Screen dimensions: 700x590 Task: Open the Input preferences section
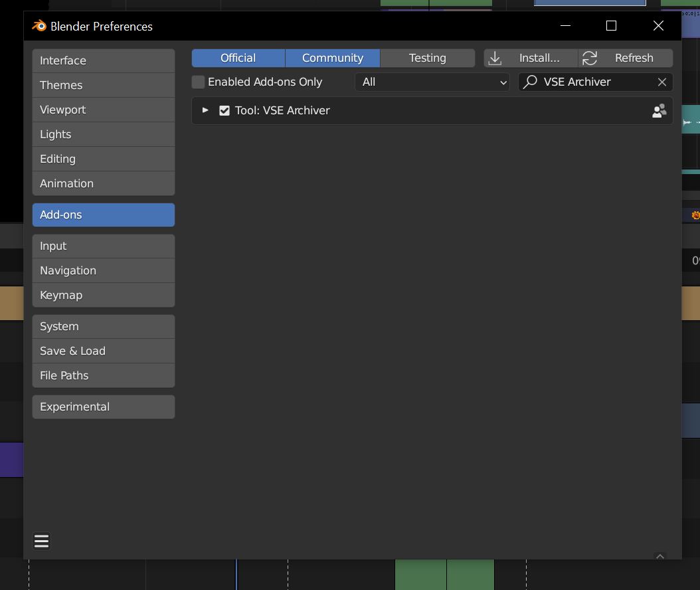click(x=103, y=246)
